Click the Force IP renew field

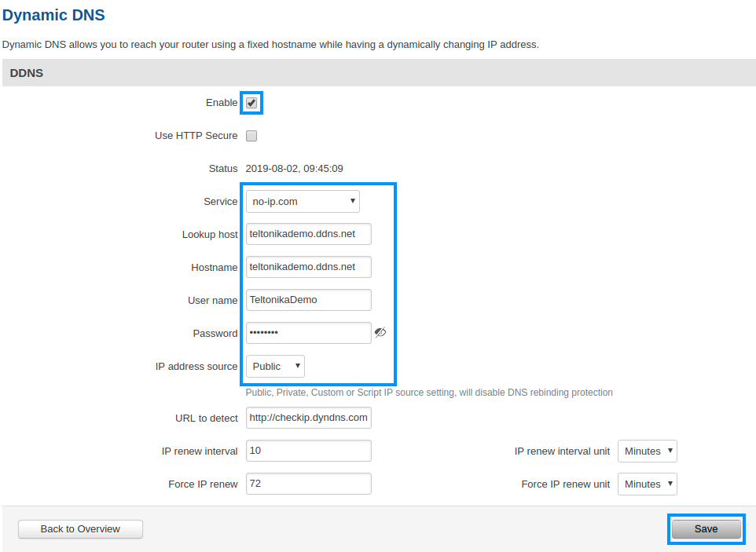[308, 484]
